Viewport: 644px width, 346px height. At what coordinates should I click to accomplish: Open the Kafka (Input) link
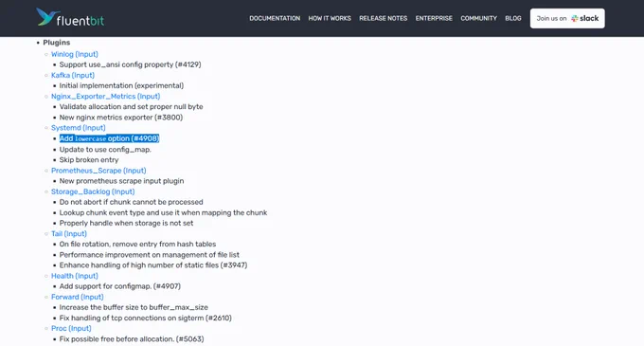click(73, 75)
